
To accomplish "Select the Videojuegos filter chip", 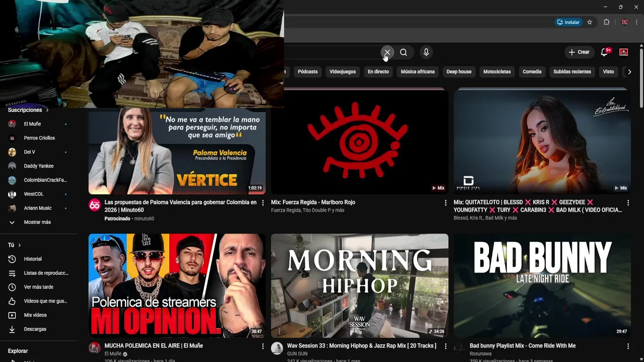I will pos(343,72).
